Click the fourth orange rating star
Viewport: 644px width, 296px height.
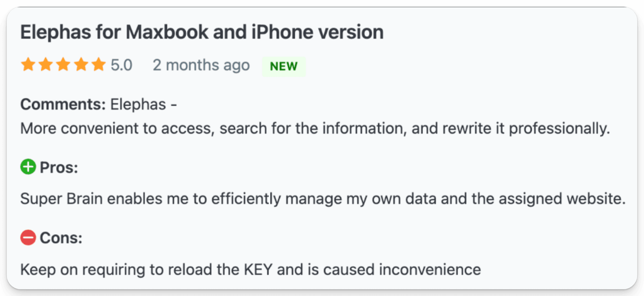81,65
